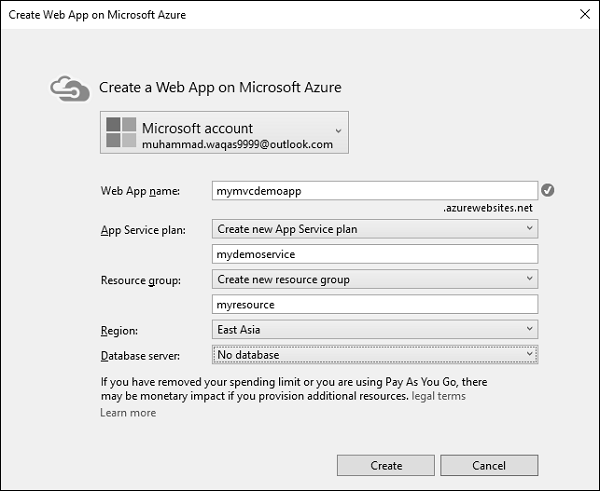The image size is (600, 491).
Task: Click the validation checkmark beside Web App name
Action: click(x=547, y=190)
